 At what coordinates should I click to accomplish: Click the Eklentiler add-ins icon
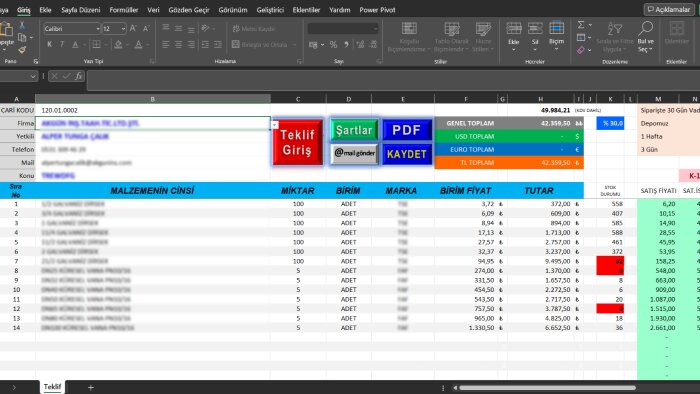(677, 29)
